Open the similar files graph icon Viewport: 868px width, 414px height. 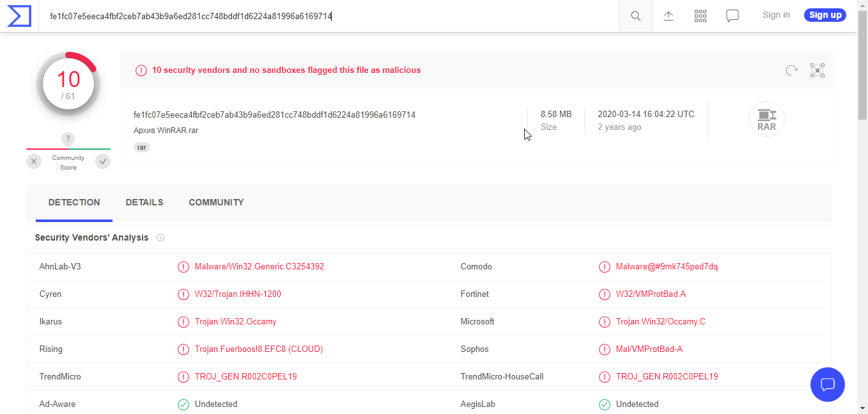click(x=818, y=70)
